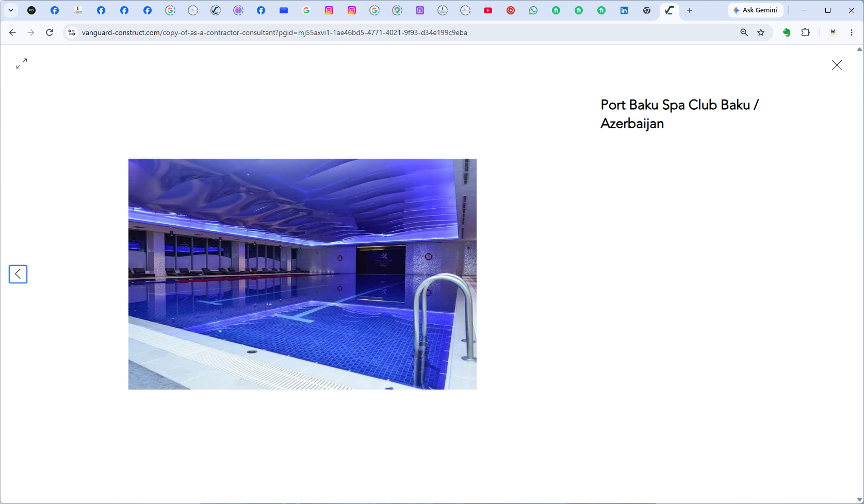Go back to the previous page
The height and width of the screenshot is (504, 864).
(x=12, y=32)
